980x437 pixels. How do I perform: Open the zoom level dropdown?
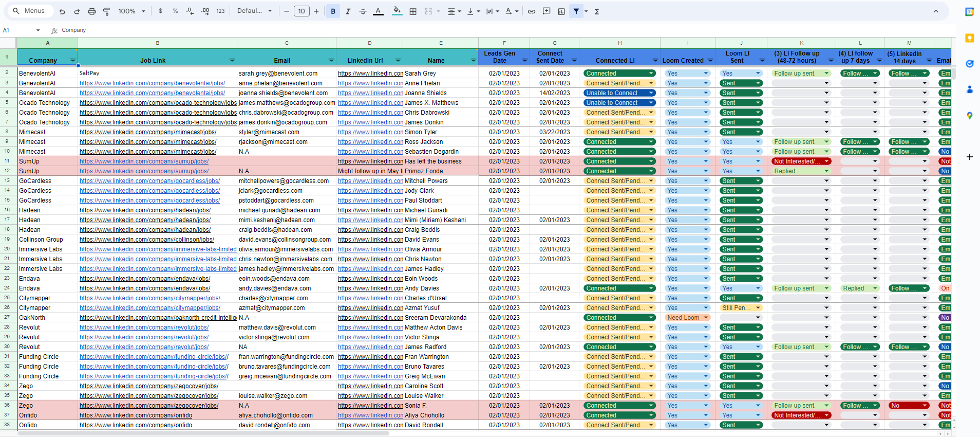pyautogui.click(x=132, y=11)
